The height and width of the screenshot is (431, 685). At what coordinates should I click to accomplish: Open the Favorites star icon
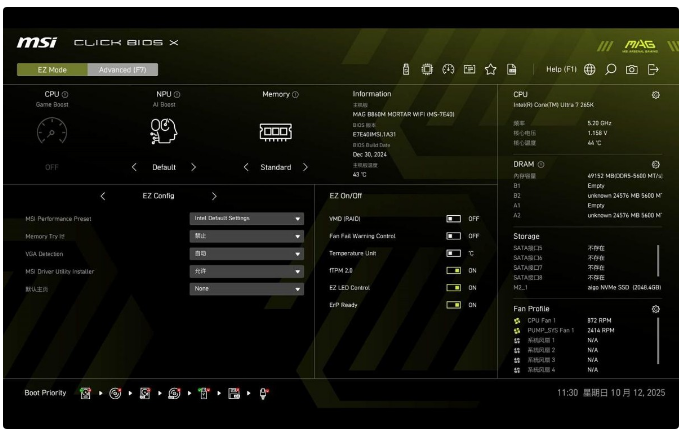point(490,69)
